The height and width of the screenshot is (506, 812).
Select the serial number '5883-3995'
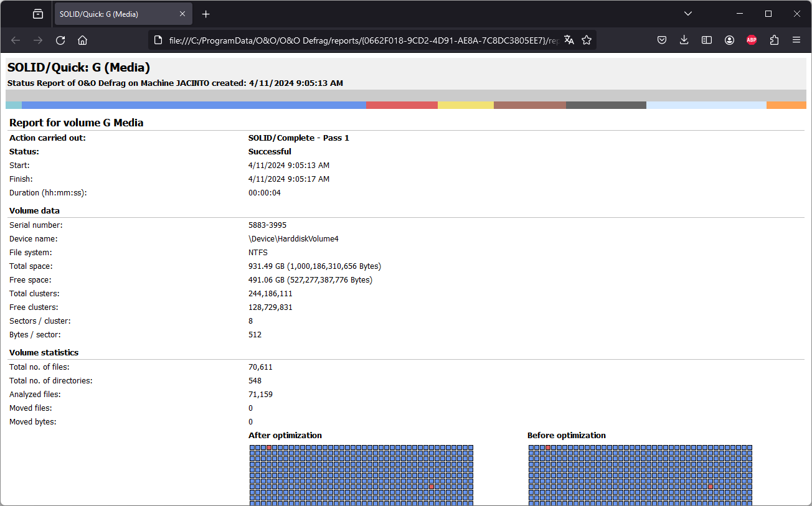tap(267, 225)
